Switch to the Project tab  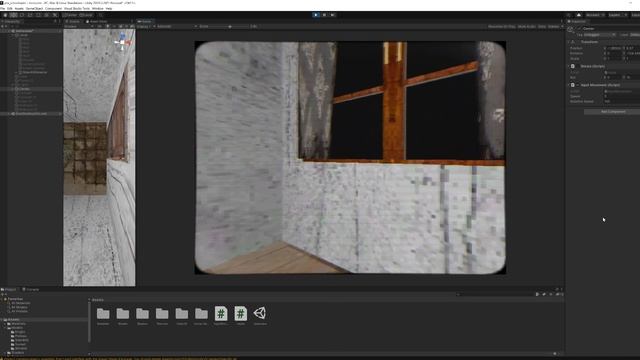click(9, 289)
